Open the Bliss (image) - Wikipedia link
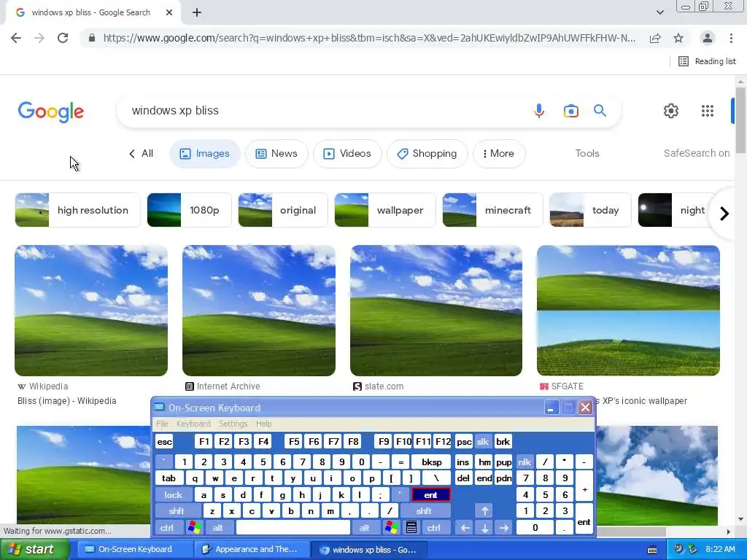 tap(66, 401)
